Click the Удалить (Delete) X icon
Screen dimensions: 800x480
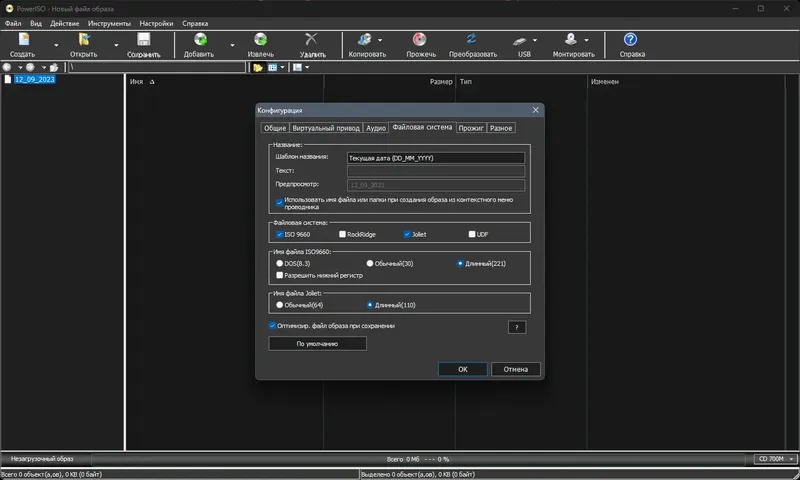[311, 39]
